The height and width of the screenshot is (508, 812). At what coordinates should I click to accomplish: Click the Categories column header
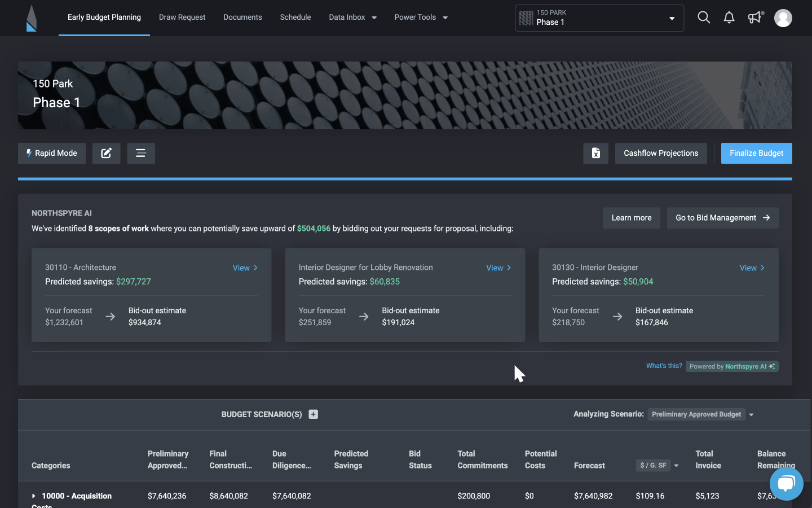51,466
